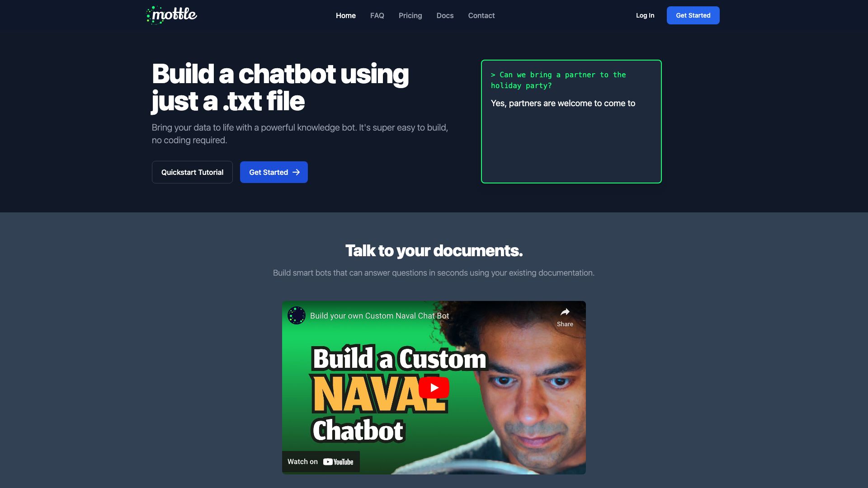Open the Pricing page

pos(410,15)
